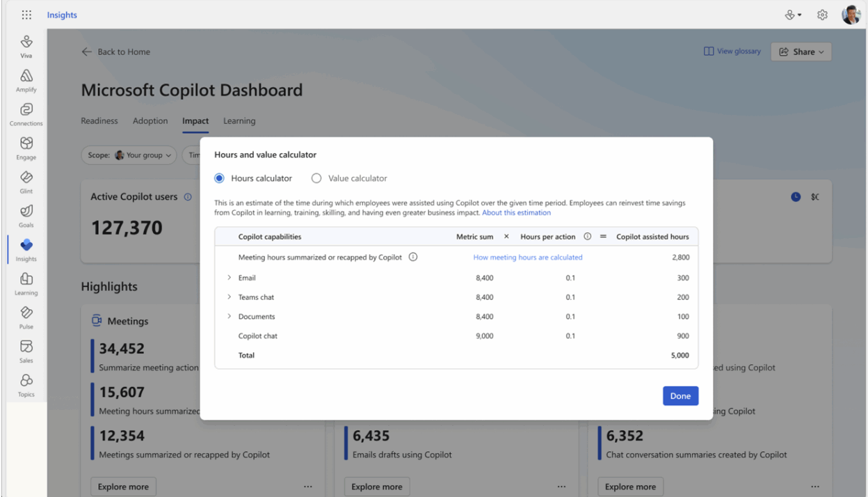Open the feedback dropdown icon in header
This screenshot has height=497, width=868.
793,15
